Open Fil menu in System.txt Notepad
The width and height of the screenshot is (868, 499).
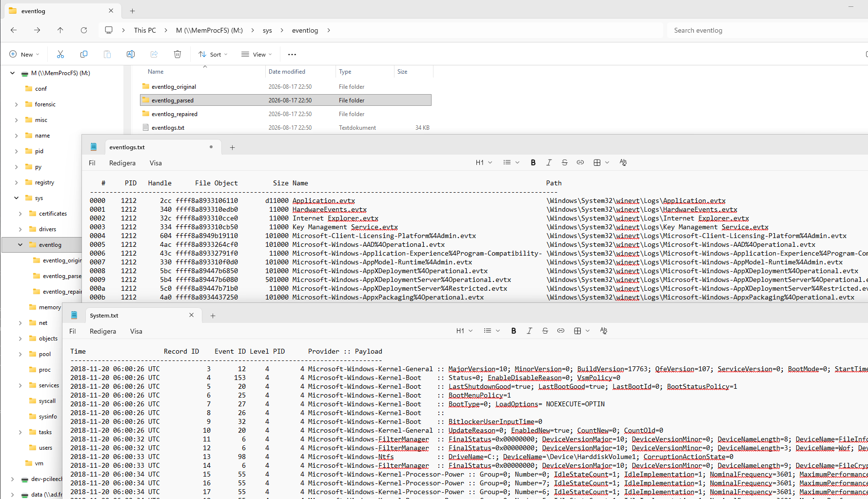pos(72,331)
